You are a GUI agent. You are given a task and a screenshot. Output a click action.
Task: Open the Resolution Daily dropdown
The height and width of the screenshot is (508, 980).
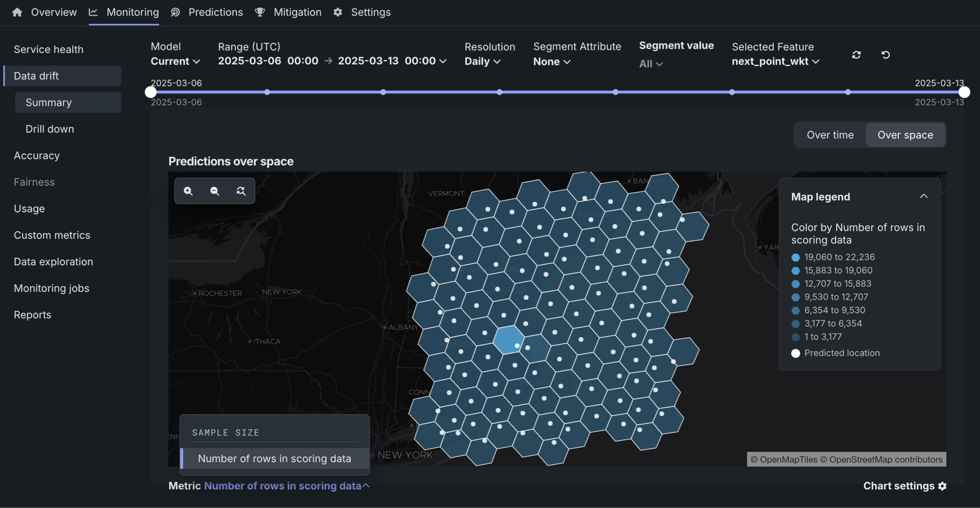pos(482,61)
